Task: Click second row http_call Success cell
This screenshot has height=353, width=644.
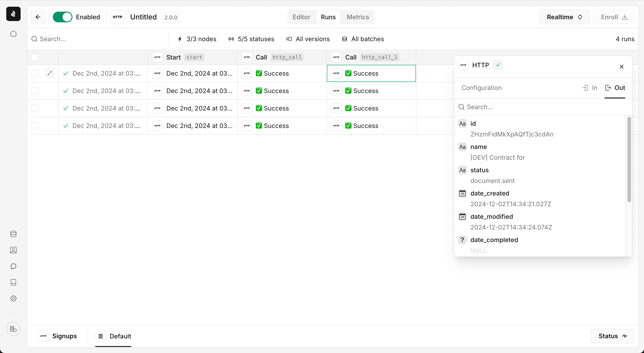Action: [282, 91]
